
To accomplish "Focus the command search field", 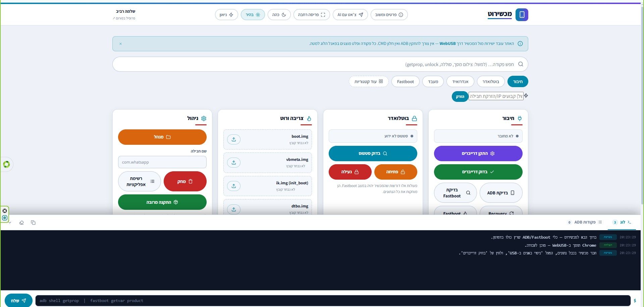I will [320, 64].
